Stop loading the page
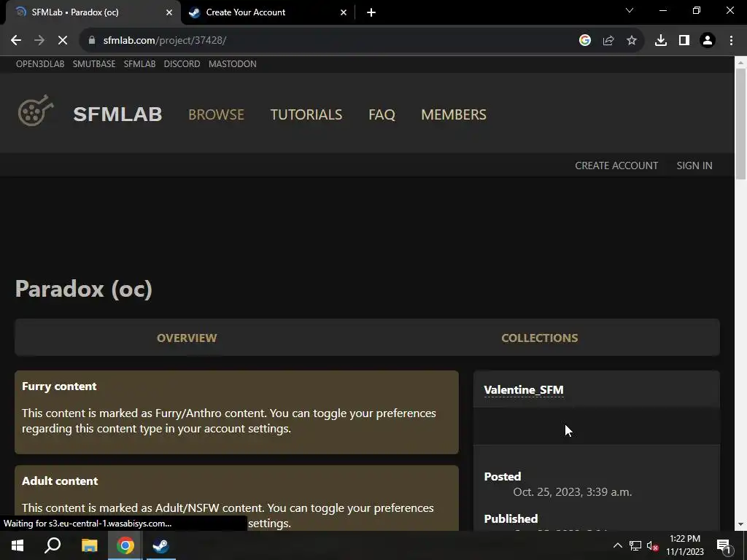Screen dimensions: 747x560 [63, 41]
